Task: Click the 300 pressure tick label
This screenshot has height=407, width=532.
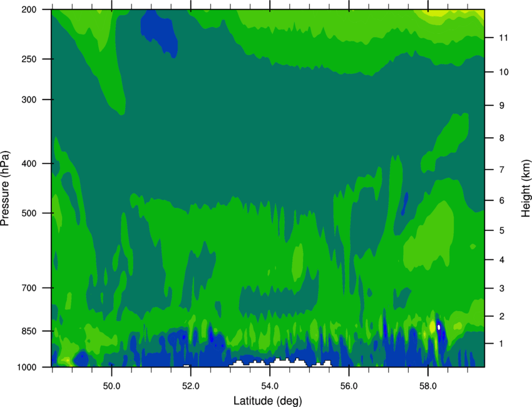Action: [x=29, y=100]
